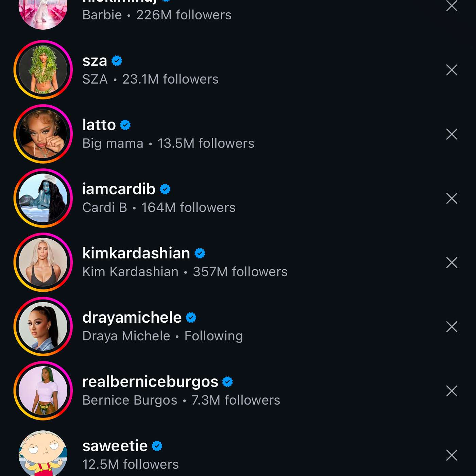Dismiss the drayamichele search entry
The height and width of the screenshot is (476, 476).
point(452,327)
